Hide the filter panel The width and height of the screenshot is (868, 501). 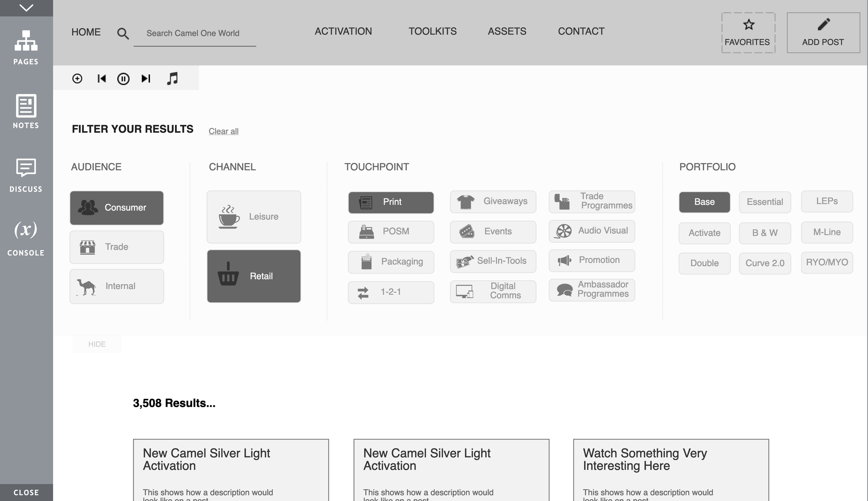tap(97, 344)
